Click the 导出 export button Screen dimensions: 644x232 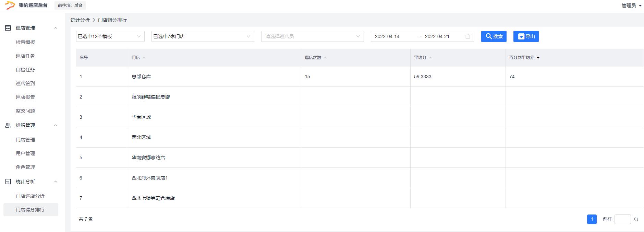coord(526,36)
